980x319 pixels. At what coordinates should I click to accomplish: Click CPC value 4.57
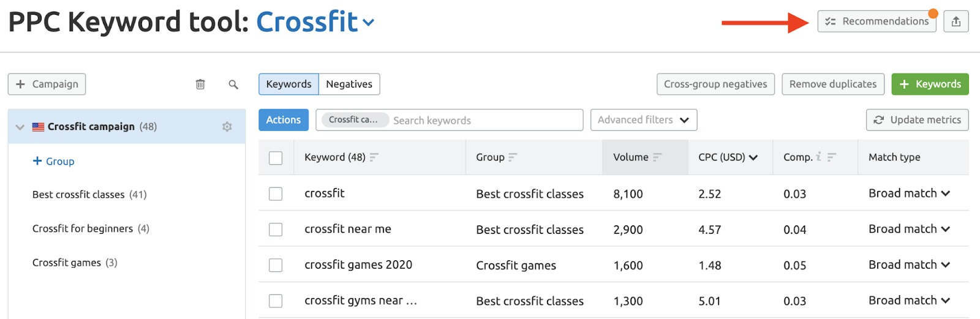pyautogui.click(x=710, y=230)
